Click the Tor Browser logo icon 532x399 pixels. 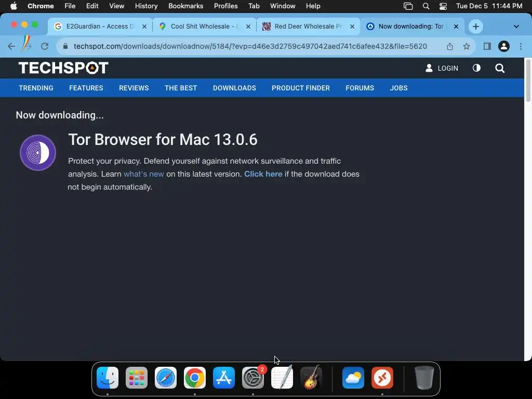[x=37, y=153]
